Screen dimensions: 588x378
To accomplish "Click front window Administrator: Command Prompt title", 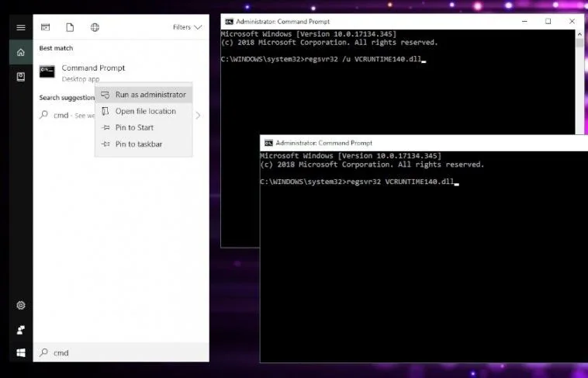I will 324,143.
